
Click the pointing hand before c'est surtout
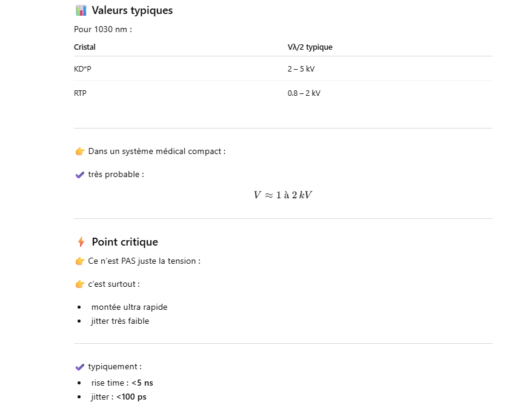click(x=80, y=284)
